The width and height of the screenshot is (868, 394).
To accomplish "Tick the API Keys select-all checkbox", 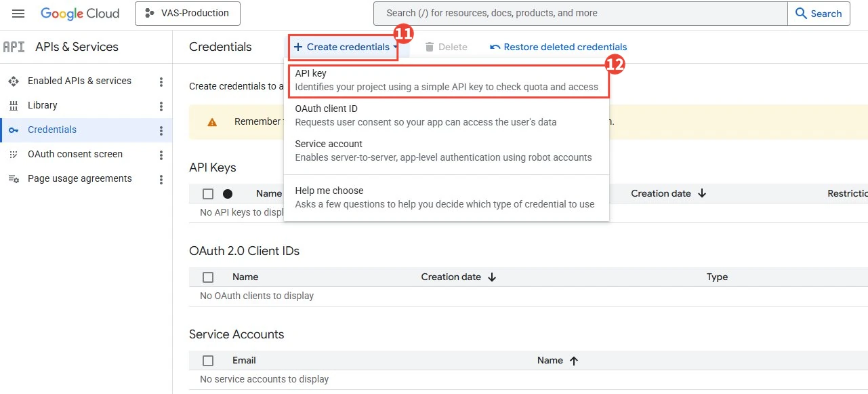I will pyautogui.click(x=208, y=194).
